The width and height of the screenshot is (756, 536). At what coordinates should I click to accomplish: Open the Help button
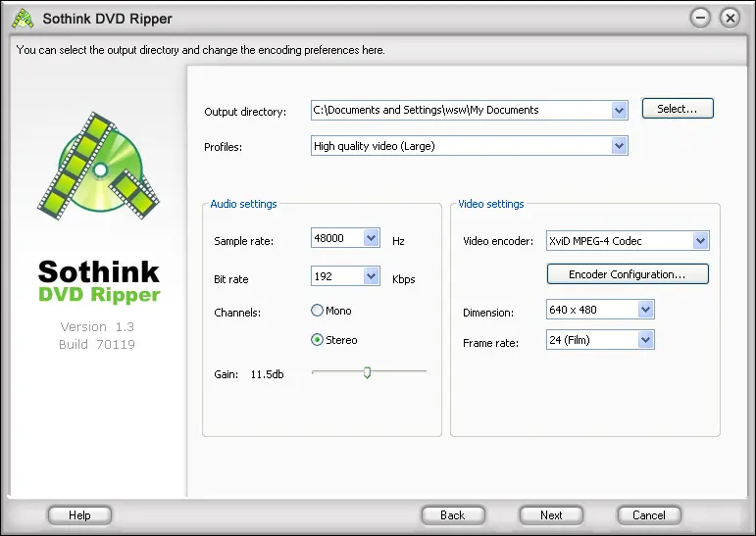[79, 515]
